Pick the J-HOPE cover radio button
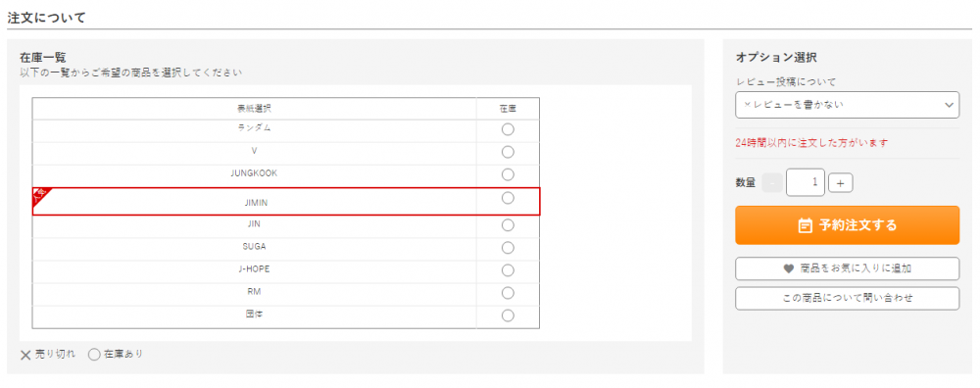 (508, 269)
